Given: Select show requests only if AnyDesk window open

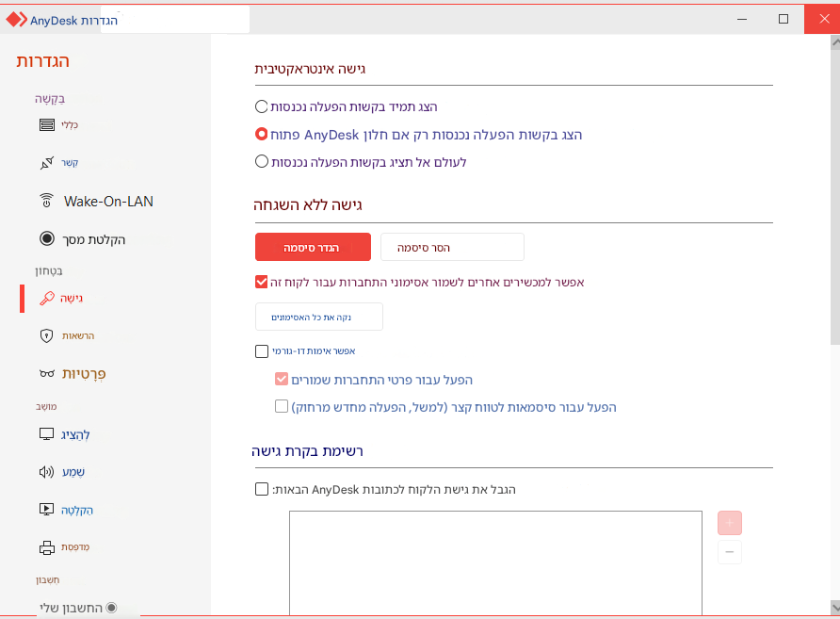Looking at the screenshot, I should [x=261, y=134].
